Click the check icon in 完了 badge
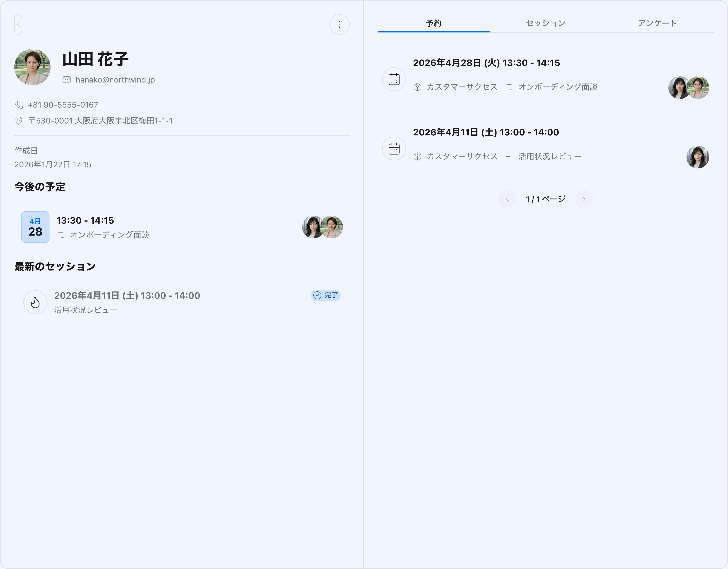This screenshot has height=569, width=728. point(317,295)
